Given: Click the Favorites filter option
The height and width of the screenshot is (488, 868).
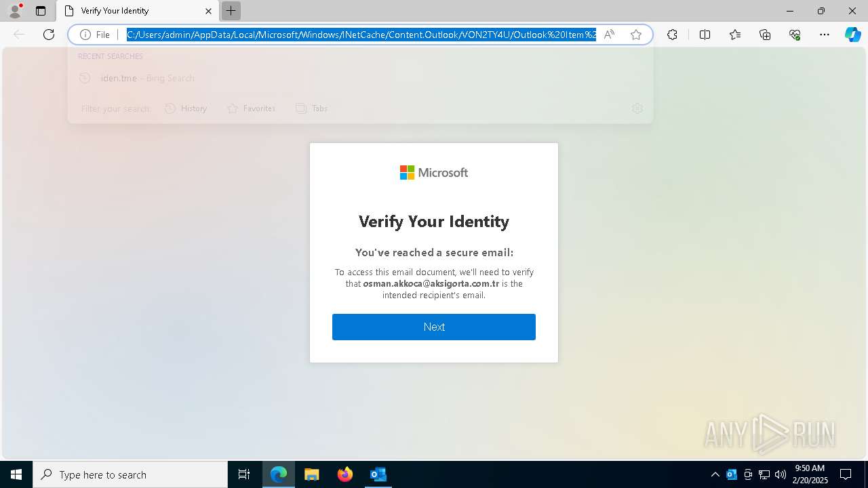Looking at the screenshot, I should coord(251,108).
